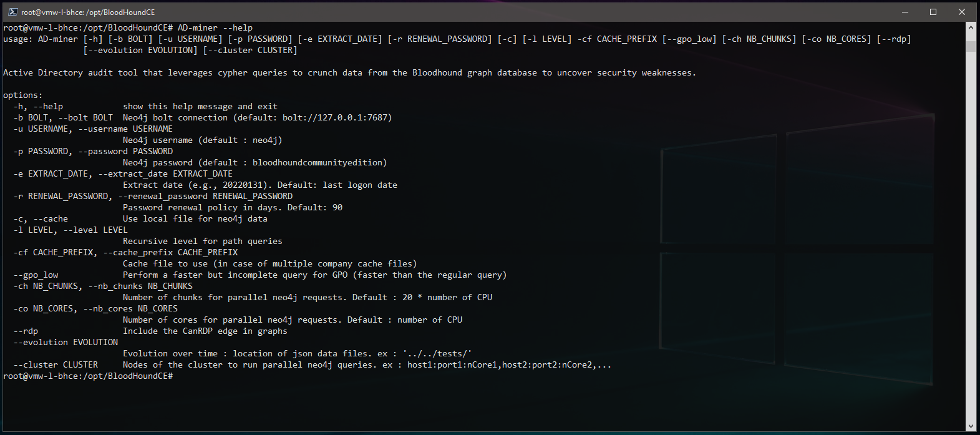Click the '--evolution EVOLUTION' option line

[x=65, y=342]
